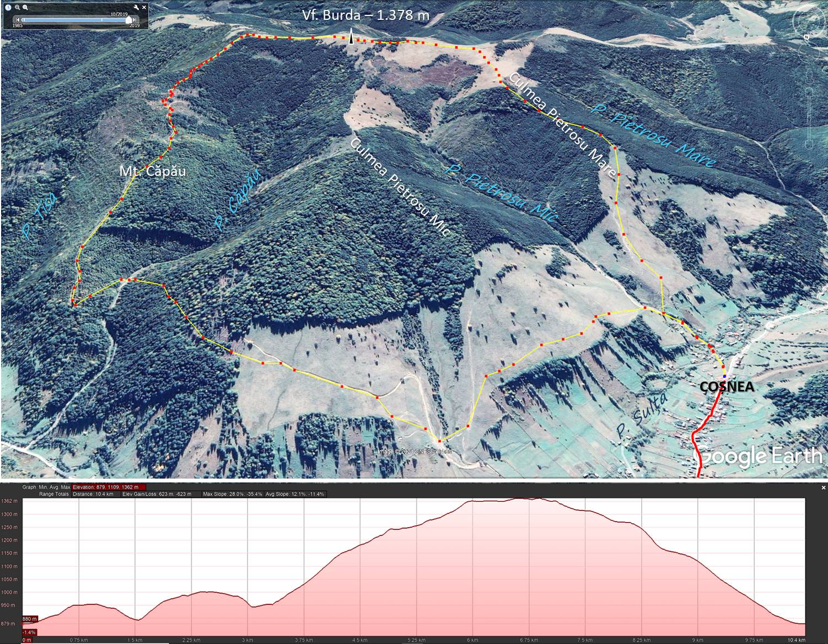This screenshot has height=644, width=828.
Task: Click the Vf. Burda peak marker
Action: tap(350, 37)
